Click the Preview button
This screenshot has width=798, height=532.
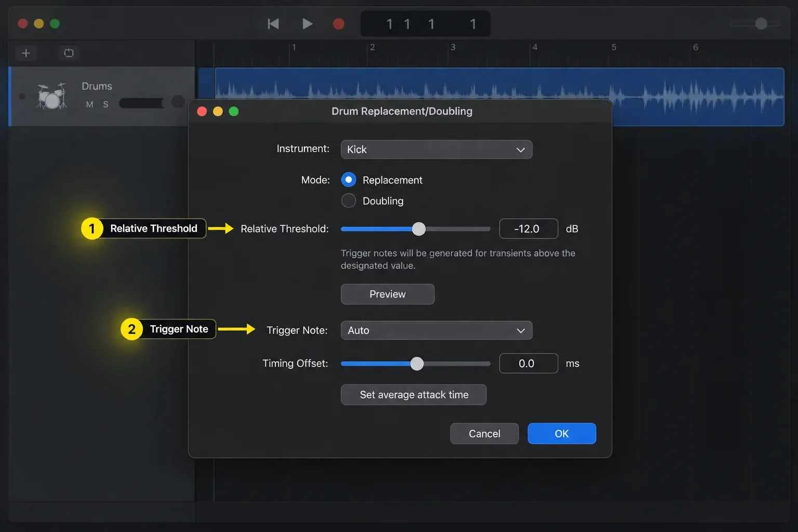click(388, 294)
